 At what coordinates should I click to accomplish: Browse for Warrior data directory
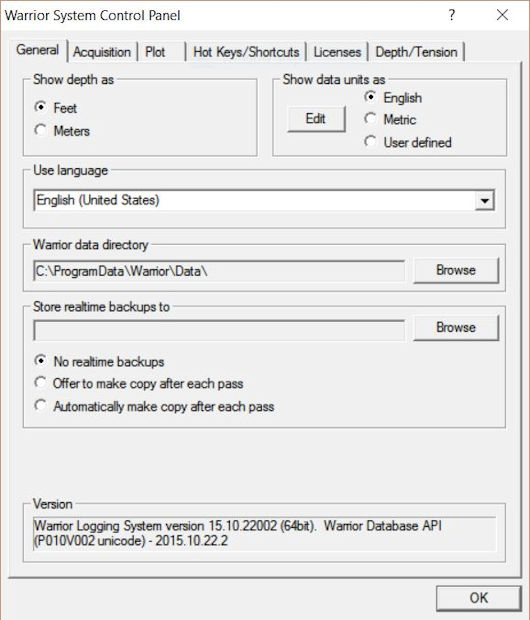456,270
